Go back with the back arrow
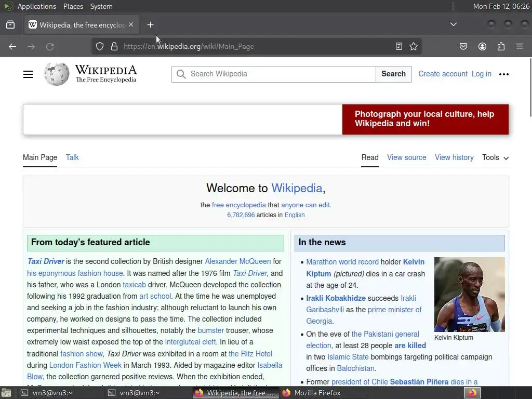The width and height of the screenshot is (532, 399). click(x=12, y=46)
